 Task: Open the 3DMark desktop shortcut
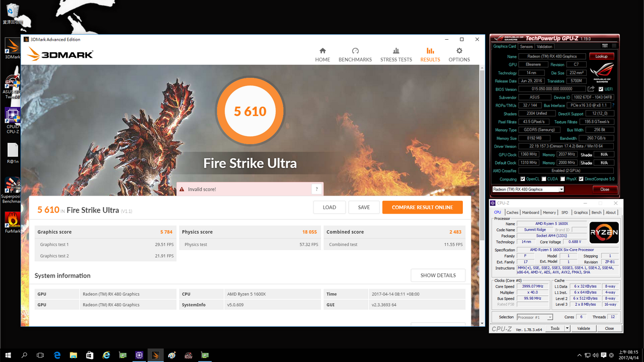click(12, 49)
